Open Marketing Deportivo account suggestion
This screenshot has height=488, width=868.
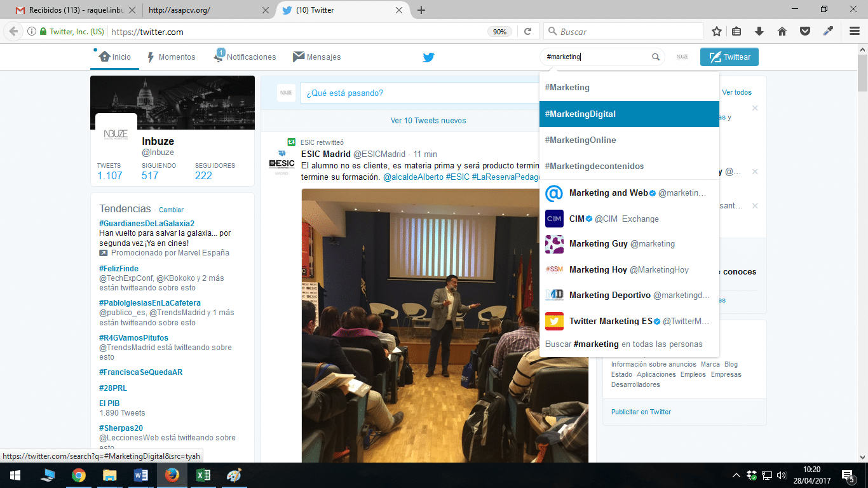[x=629, y=295]
